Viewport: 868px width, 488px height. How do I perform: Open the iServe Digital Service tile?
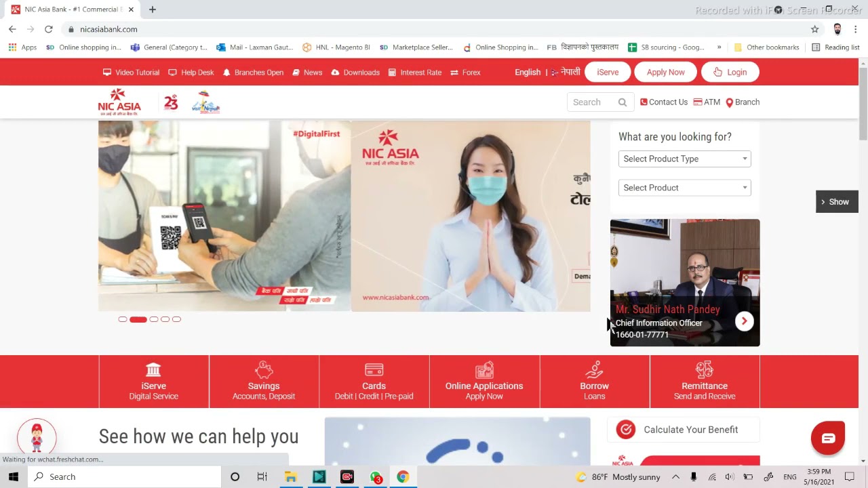click(154, 382)
